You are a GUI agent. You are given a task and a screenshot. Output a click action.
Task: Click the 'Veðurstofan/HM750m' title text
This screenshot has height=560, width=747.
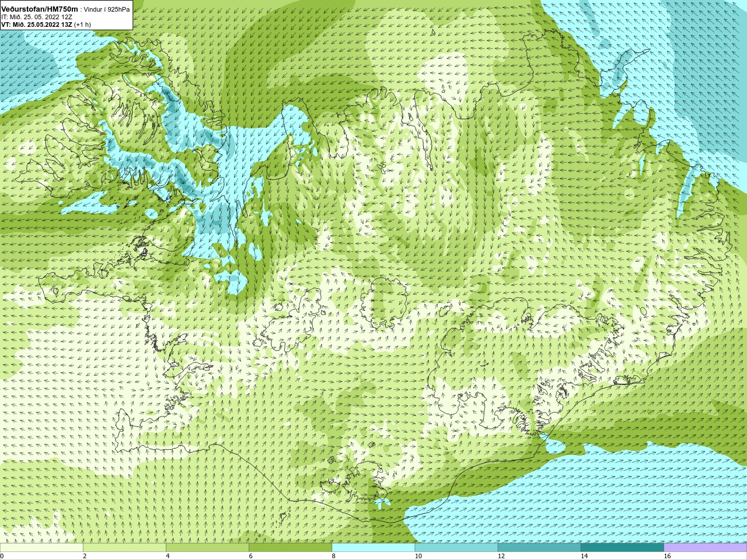click(40, 9)
